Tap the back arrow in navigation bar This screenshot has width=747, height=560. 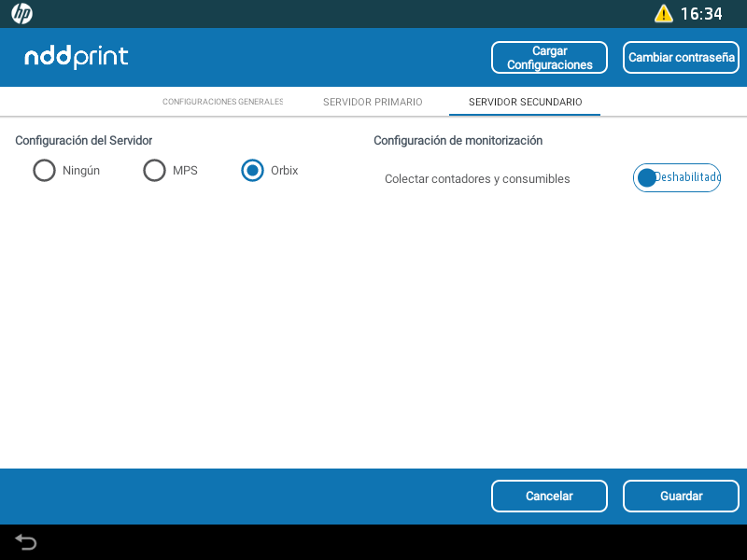coord(25,542)
